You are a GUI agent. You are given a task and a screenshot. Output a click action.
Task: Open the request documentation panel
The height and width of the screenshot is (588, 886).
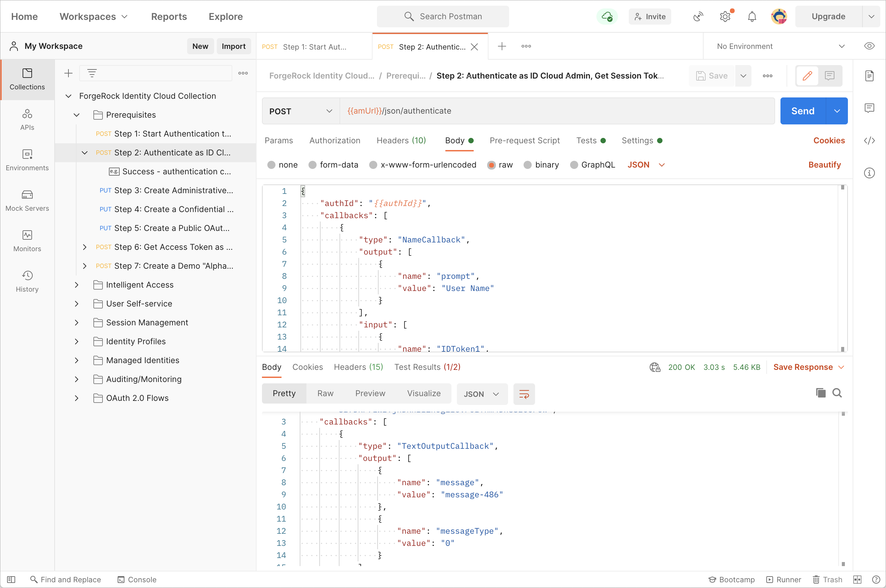(869, 76)
